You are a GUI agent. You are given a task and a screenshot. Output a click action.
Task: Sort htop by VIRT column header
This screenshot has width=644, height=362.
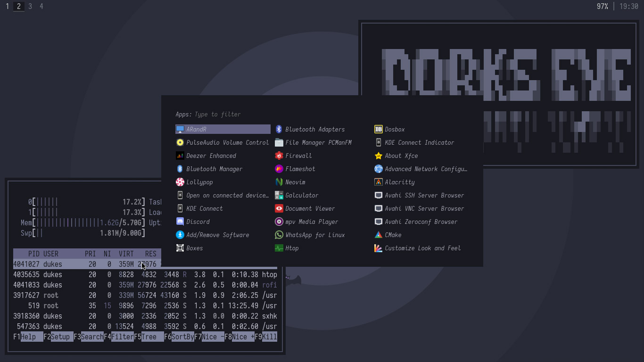pos(126,254)
